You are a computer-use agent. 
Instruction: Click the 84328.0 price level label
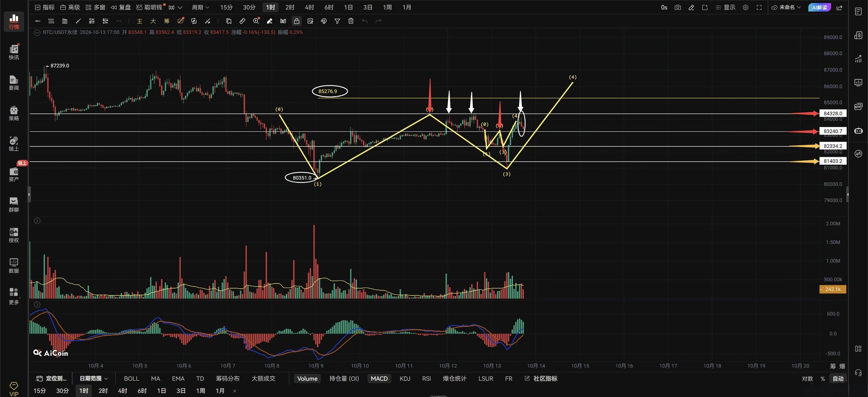[833, 113]
